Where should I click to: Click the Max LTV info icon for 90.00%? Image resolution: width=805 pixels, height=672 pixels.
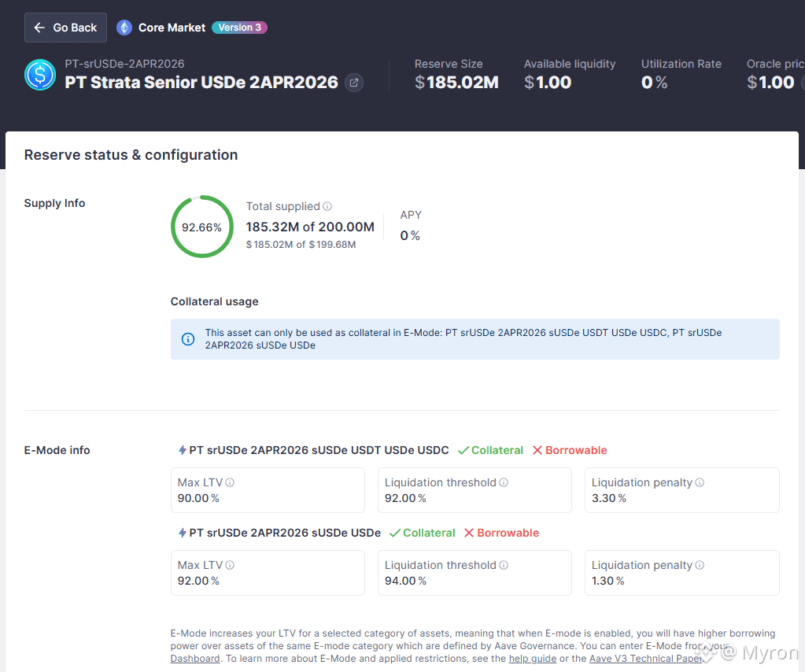[230, 482]
